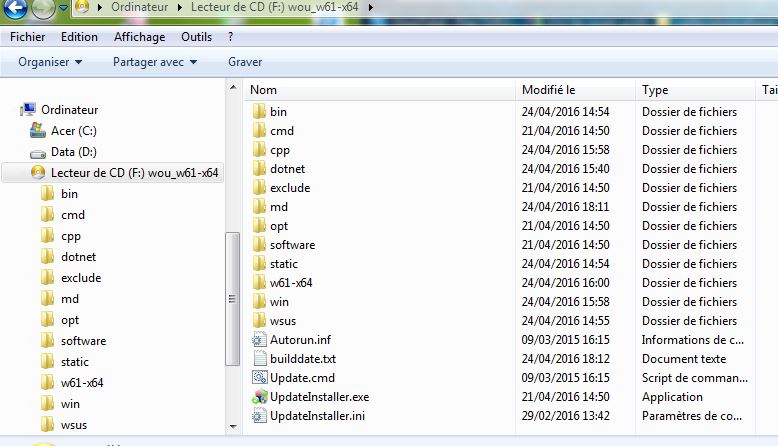Click navigation pane scrollbar thumb
Image resolution: width=778 pixels, height=446 pixels.
coord(232,299)
